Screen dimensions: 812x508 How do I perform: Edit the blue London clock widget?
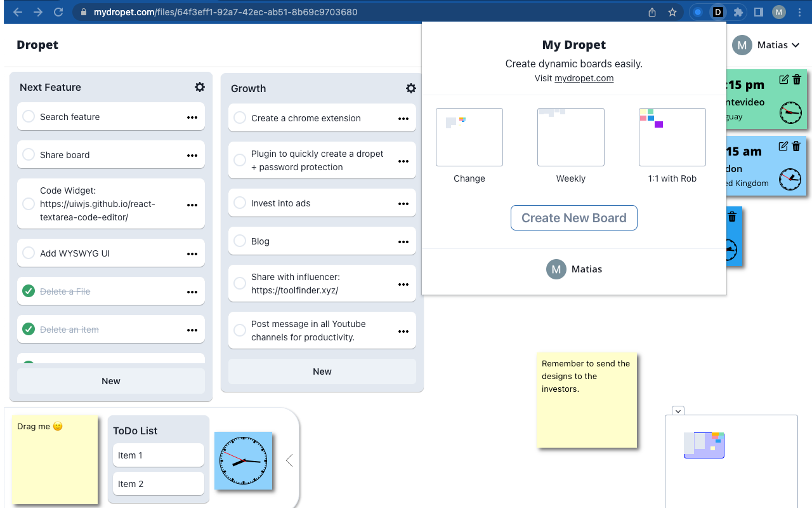click(x=783, y=146)
